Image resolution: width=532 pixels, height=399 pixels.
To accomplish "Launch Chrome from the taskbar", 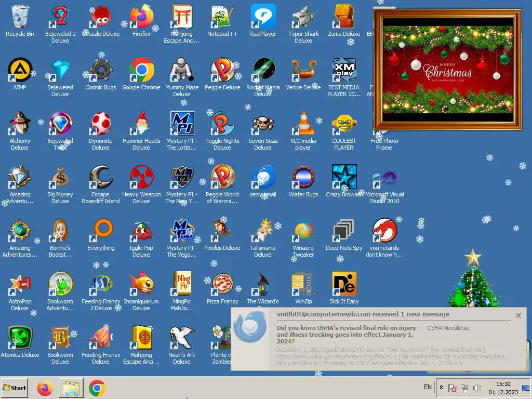I will point(97,388).
